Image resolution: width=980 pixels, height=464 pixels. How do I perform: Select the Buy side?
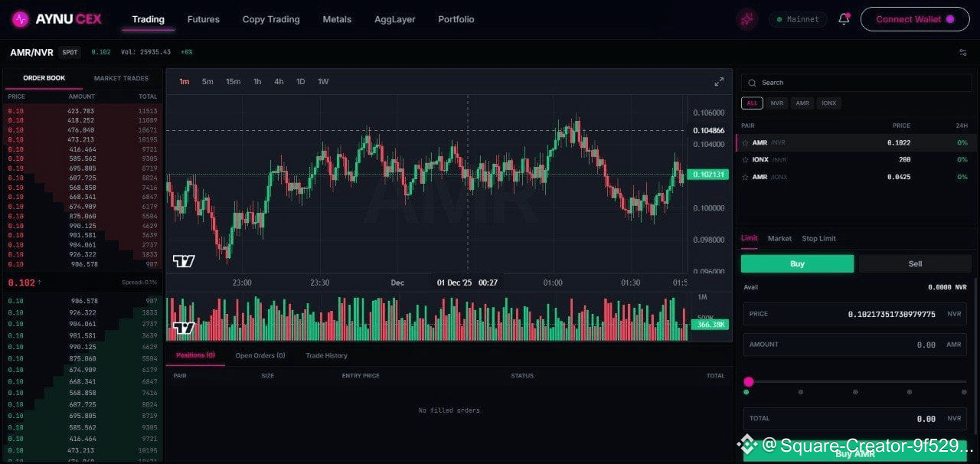click(x=797, y=263)
